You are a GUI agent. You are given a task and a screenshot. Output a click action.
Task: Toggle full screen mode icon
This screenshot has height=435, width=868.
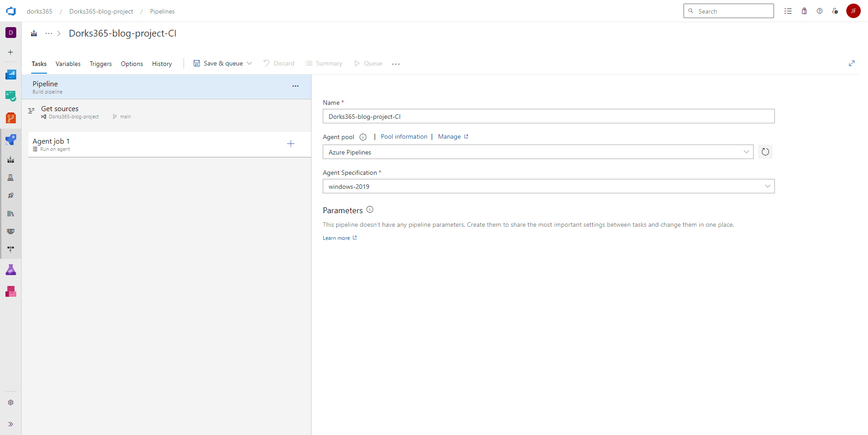[x=852, y=63]
